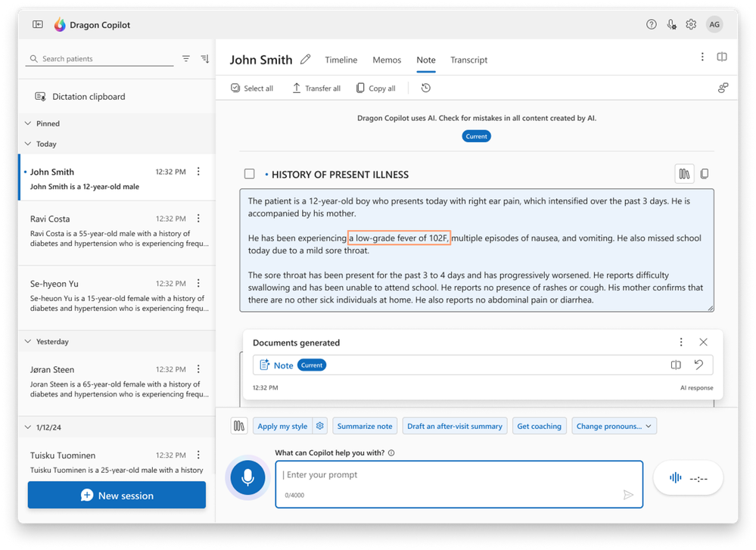
Task: Switch to the Transcript tab
Action: click(x=468, y=60)
